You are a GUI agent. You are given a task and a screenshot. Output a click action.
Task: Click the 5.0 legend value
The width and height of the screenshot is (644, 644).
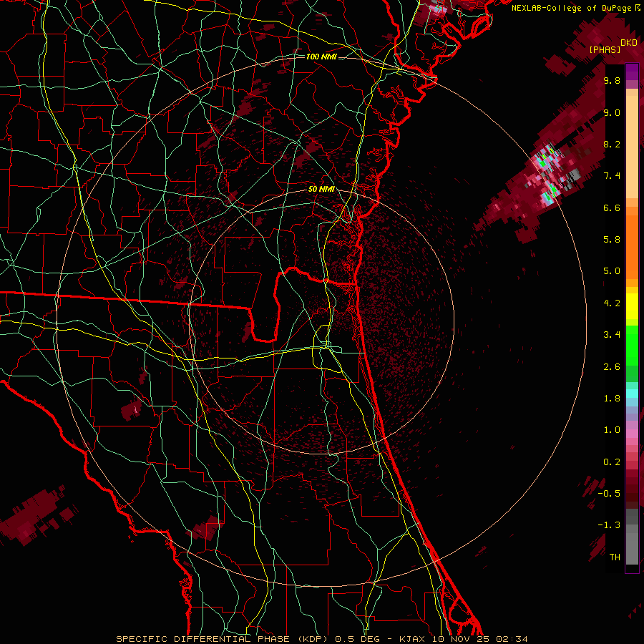click(x=612, y=271)
